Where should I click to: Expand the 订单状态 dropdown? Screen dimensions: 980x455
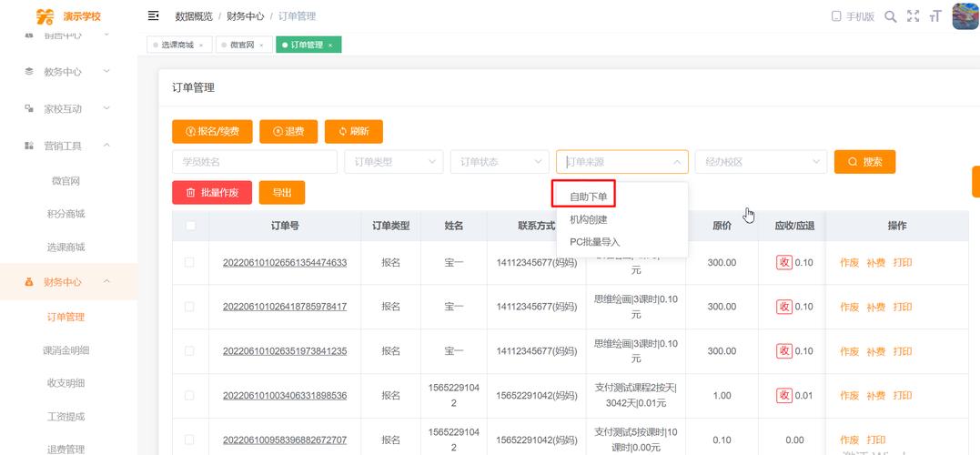click(x=499, y=162)
